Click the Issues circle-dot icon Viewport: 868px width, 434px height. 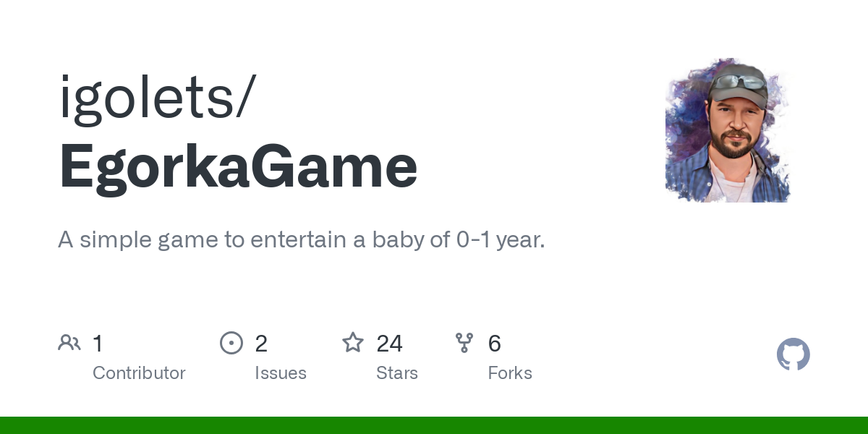[231, 343]
